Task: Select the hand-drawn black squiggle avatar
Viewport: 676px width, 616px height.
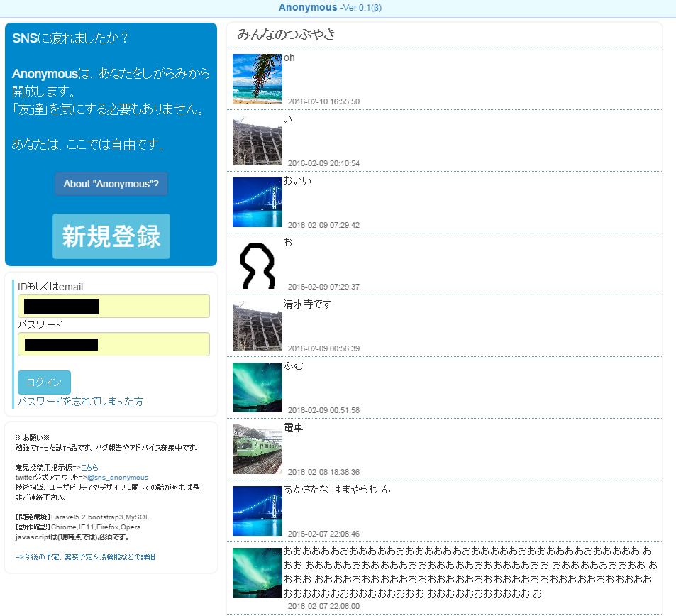Action: coord(257,264)
